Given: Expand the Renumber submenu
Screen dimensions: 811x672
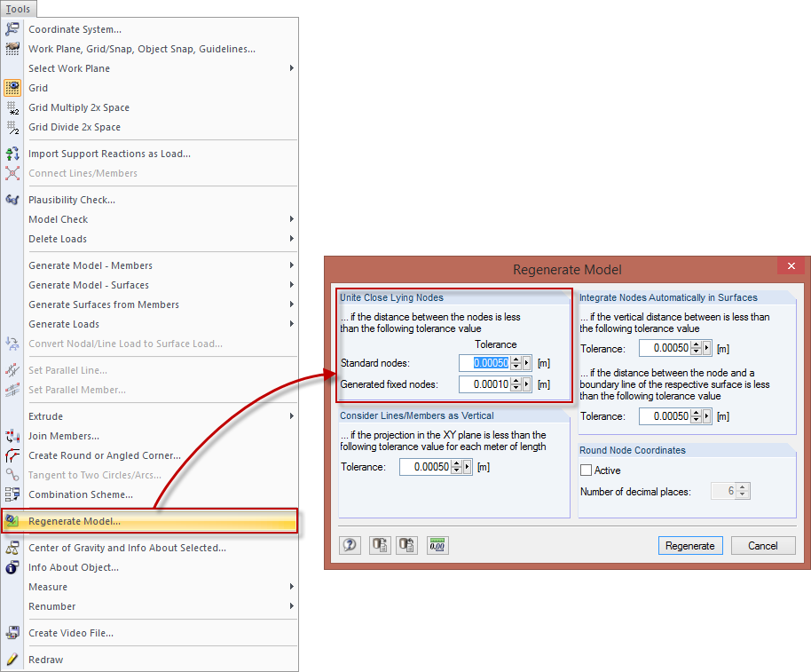Looking at the screenshot, I should (292, 606).
